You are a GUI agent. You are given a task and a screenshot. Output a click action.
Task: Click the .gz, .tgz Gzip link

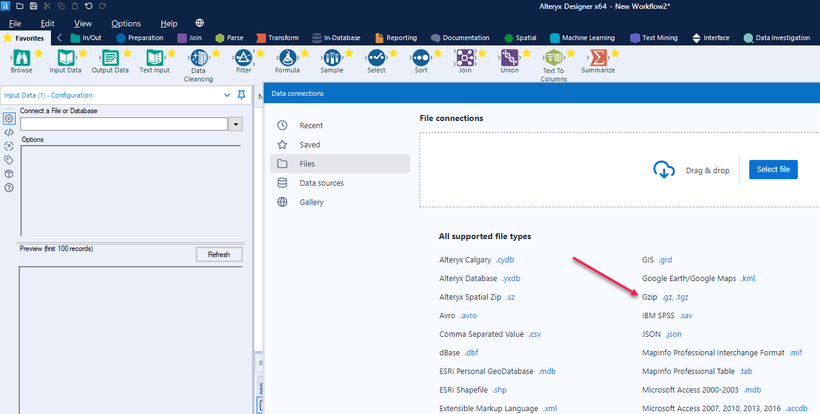675,297
